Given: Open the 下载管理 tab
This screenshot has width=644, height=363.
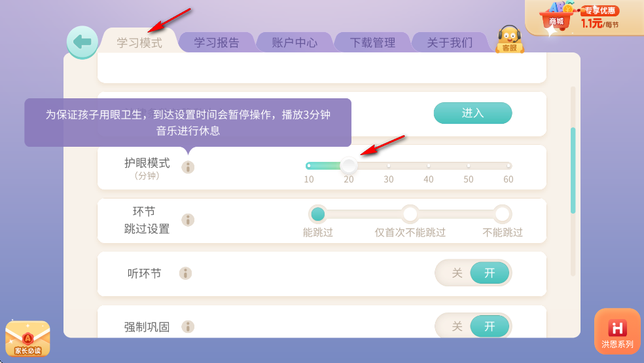Looking at the screenshot, I should coord(372,43).
